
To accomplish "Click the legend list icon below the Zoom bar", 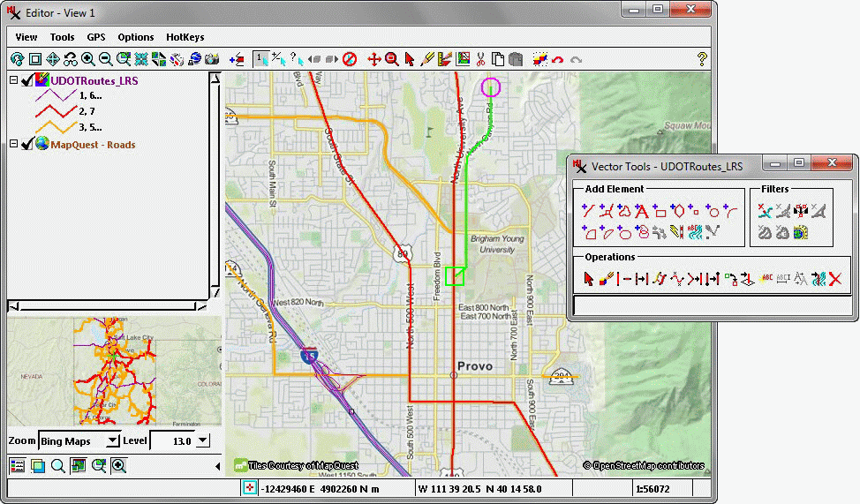I will [x=18, y=466].
